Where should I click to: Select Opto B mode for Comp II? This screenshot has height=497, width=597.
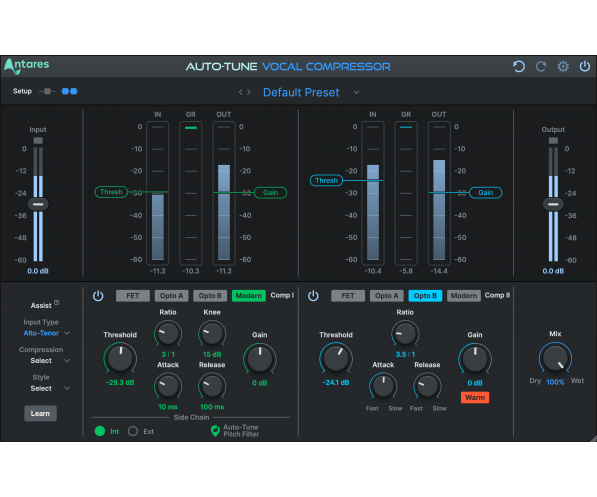click(425, 296)
